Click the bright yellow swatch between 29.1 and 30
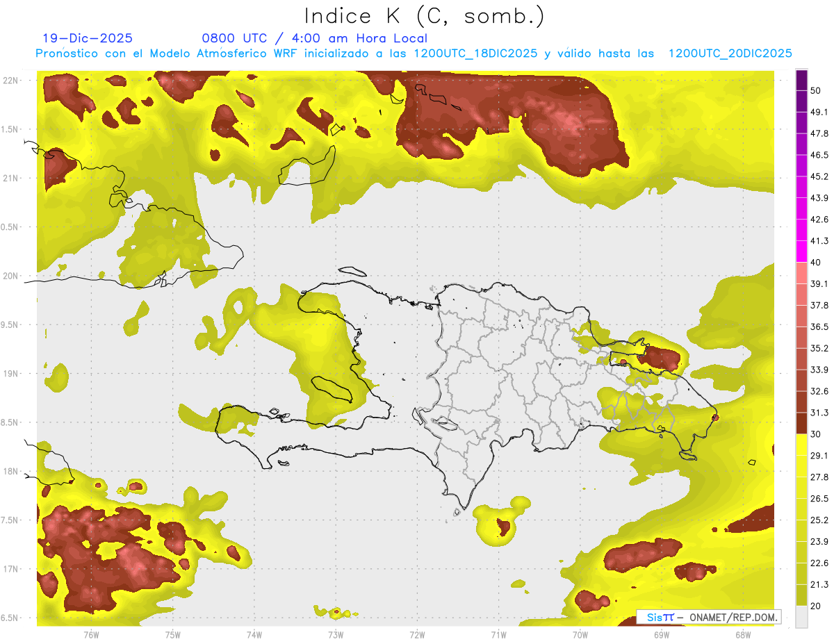This screenshot has width=834, height=644. click(x=801, y=445)
